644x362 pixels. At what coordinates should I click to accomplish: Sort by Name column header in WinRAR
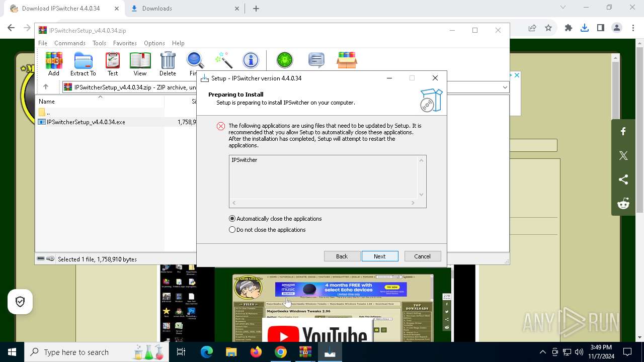[x=100, y=102]
